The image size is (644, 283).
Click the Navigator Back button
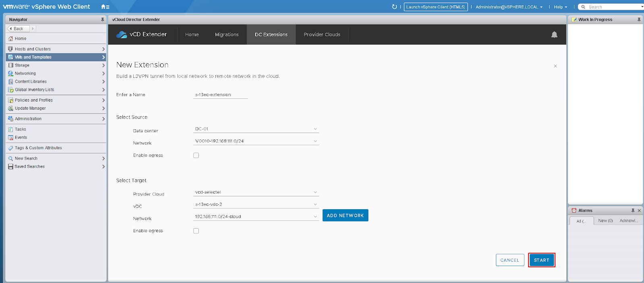pos(18,29)
